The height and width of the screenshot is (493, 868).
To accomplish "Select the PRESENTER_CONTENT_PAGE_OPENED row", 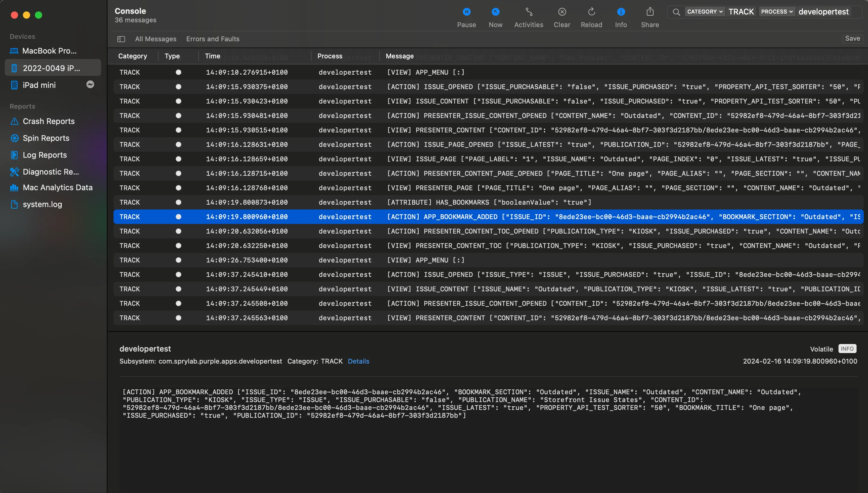I will [488, 173].
